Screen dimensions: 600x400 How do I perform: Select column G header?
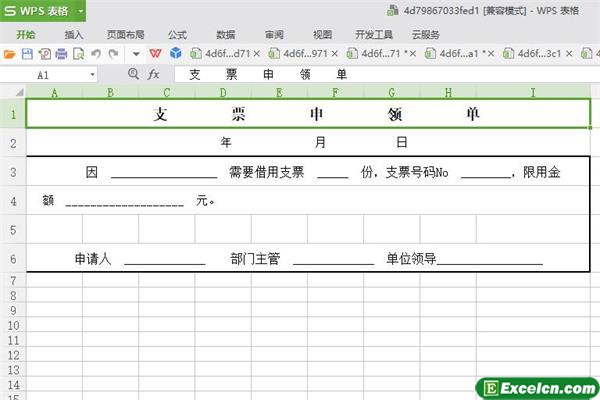click(392, 93)
